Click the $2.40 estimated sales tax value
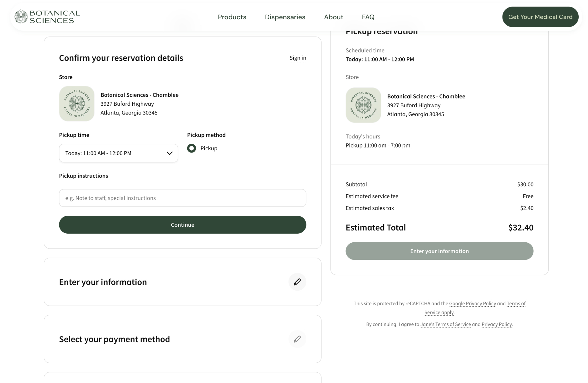588x383 pixels. coord(527,208)
